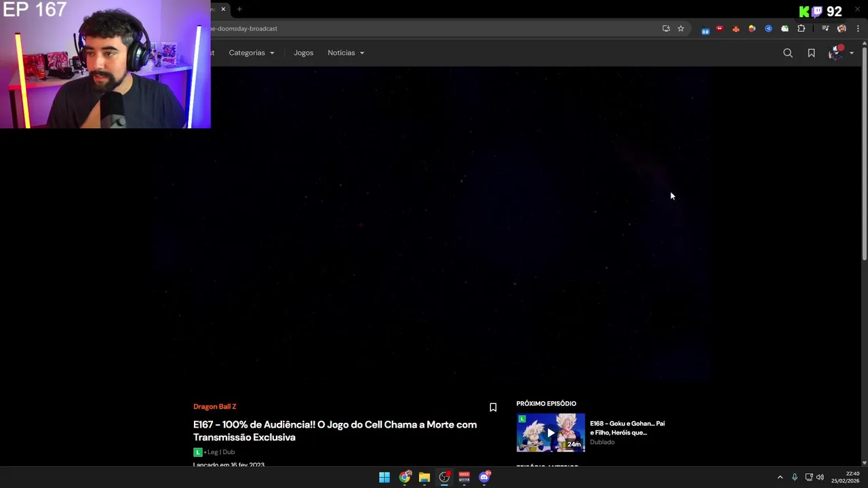Screen dimensions: 868x488
Task: Click the address bar URL field
Action: coord(434,28)
